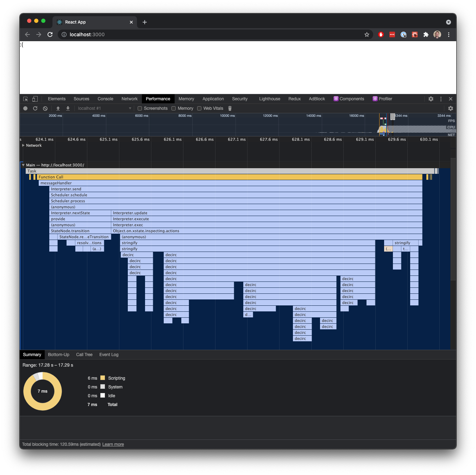The height and width of the screenshot is (475, 476).
Task: Open the Redux tab
Action: coord(294,99)
